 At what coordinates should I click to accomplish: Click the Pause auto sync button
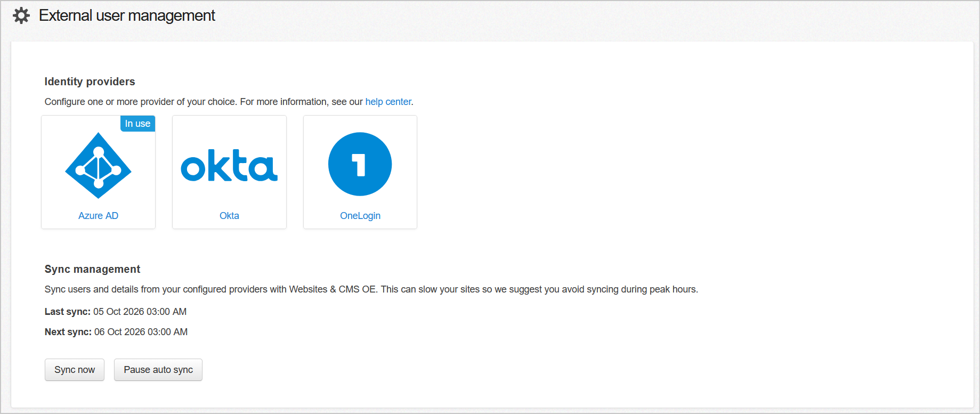[x=158, y=370]
